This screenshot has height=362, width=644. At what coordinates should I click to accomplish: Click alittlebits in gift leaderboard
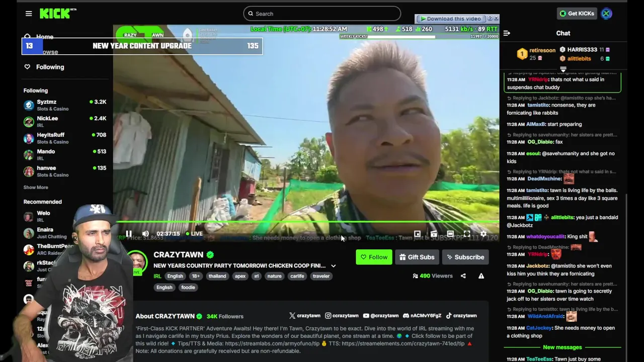(x=579, y=59)
